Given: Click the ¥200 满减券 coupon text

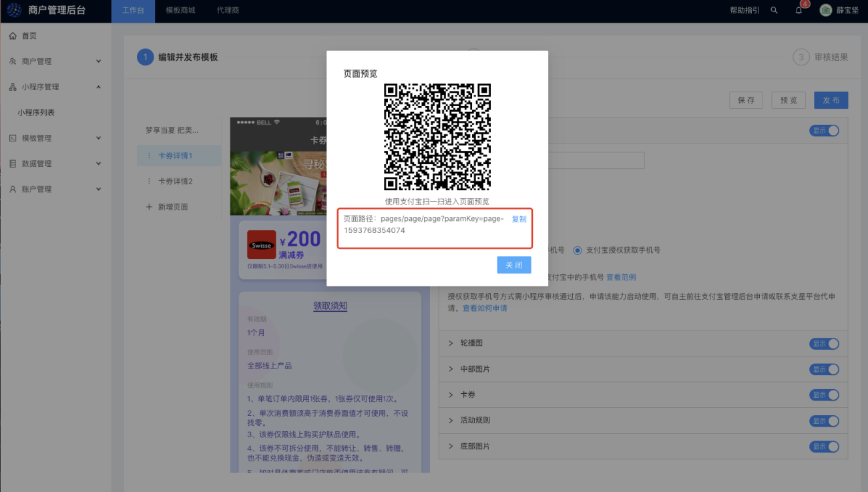Looking at the screenshot, I should tap(300, 244).
